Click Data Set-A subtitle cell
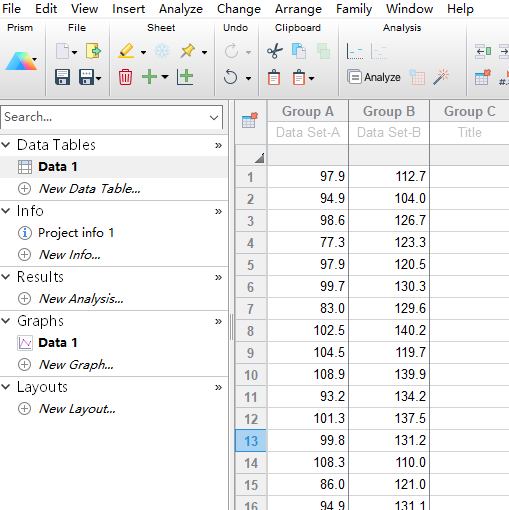Viewport: 509px width, 510px height. pyautogui.click(x=308, y=133)
